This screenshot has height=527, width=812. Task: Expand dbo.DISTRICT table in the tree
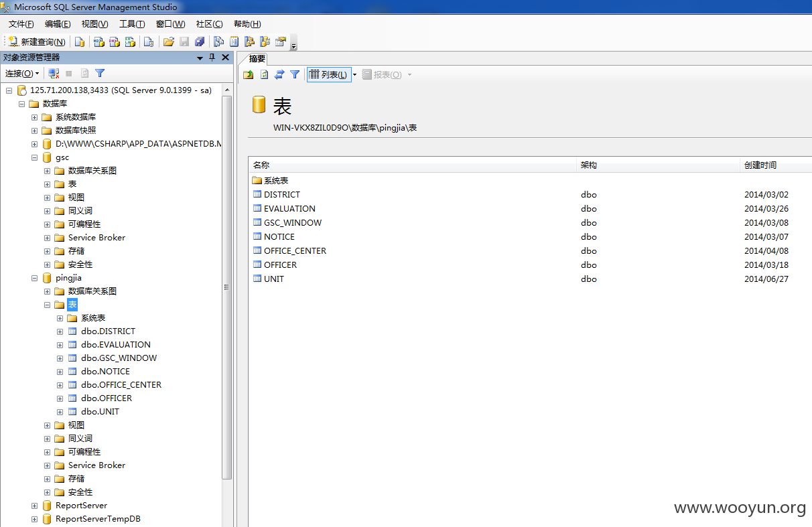[x=60, y=331]
